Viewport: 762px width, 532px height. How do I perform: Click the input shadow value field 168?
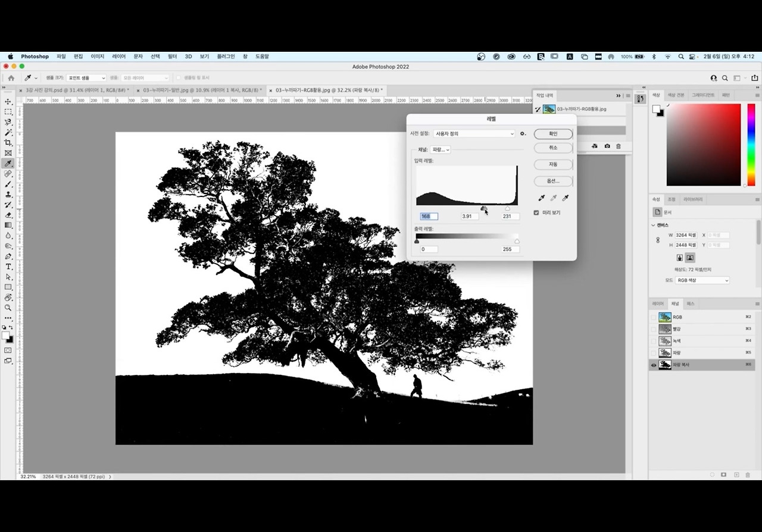coord(429,216)
